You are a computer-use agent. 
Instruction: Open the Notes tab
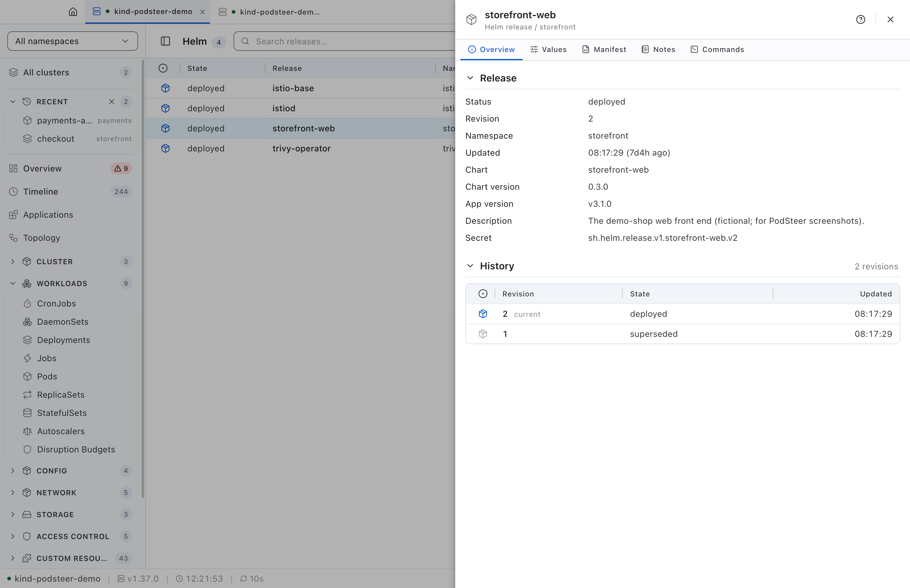pyautogui.click(x=658, y=50)
